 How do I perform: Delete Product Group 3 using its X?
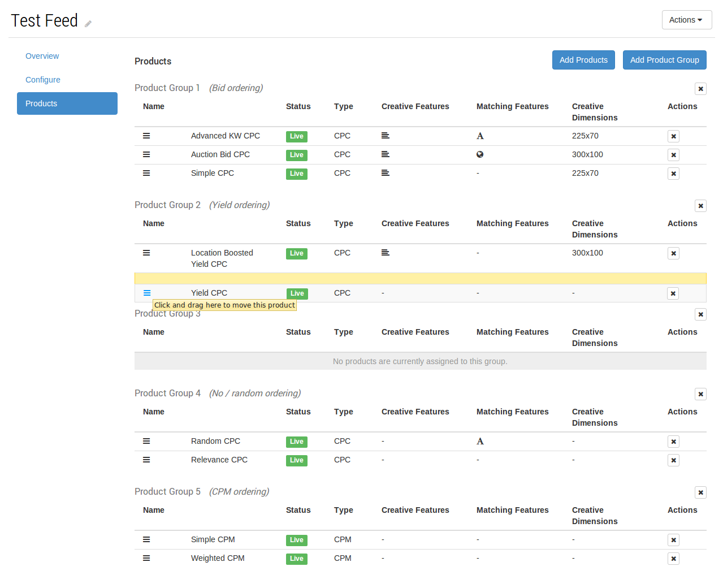tap(700, 314)
